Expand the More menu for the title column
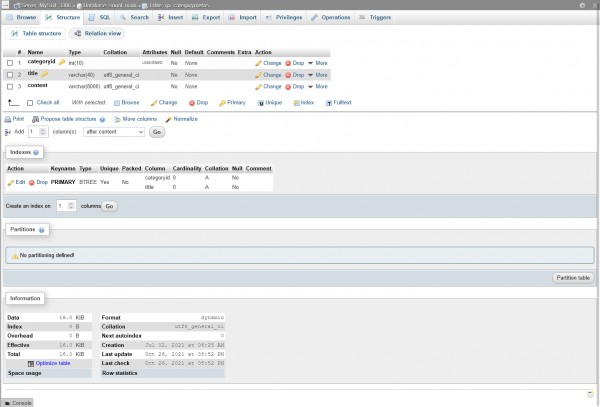The image size is (600, 407). (x=317, y=74)
